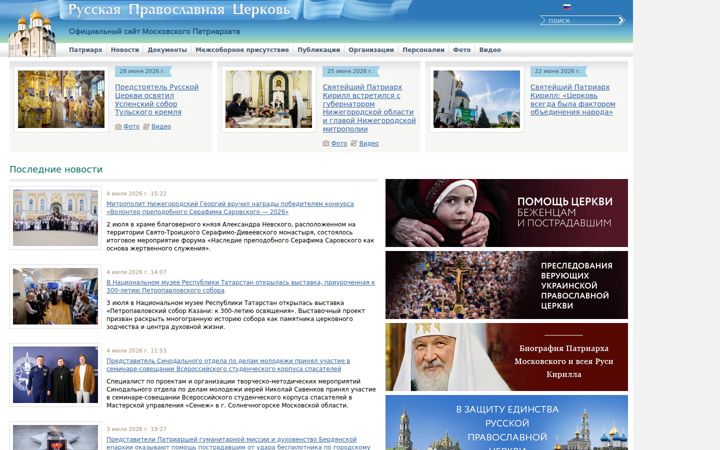Click the «Последние новости» section heading

[56, 169]
